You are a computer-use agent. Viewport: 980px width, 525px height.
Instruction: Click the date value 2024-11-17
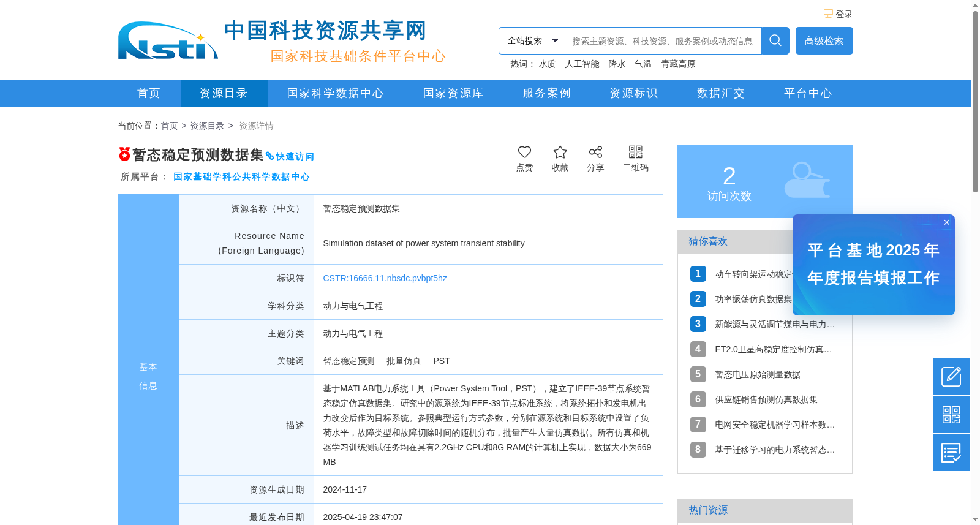345,489
